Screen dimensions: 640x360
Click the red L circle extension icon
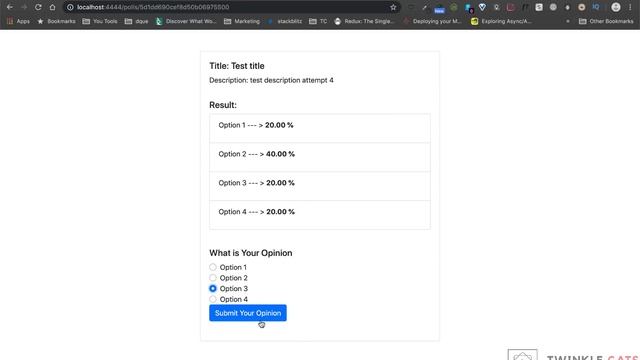pos(511,7)
